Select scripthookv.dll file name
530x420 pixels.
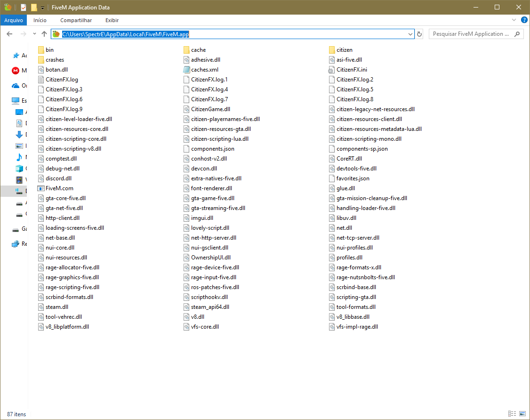coord(209,297)
